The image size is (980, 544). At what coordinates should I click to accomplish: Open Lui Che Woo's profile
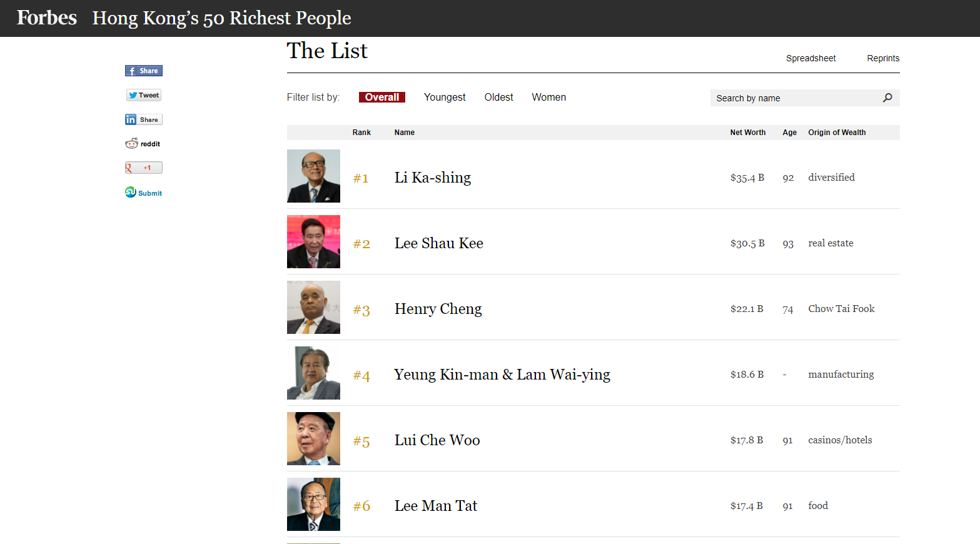point(437,440)
